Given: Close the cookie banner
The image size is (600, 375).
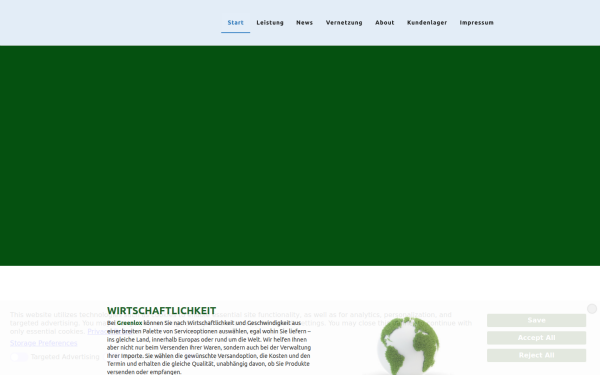Looking at the screenshot, I should coord(592,309).
